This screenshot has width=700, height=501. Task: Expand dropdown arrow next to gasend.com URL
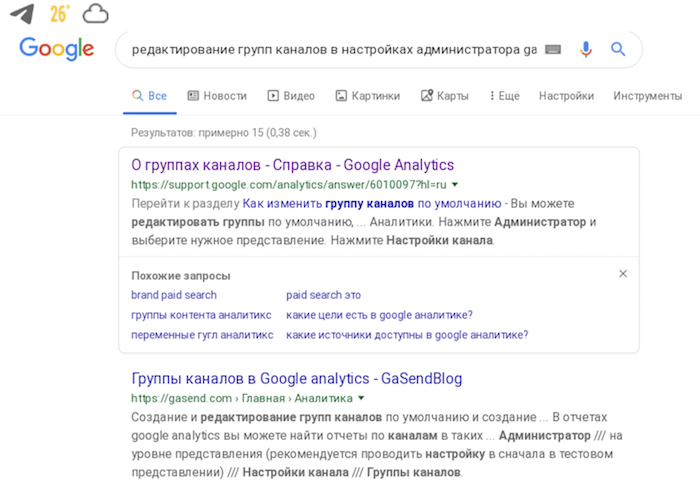(x=361, y=398)
